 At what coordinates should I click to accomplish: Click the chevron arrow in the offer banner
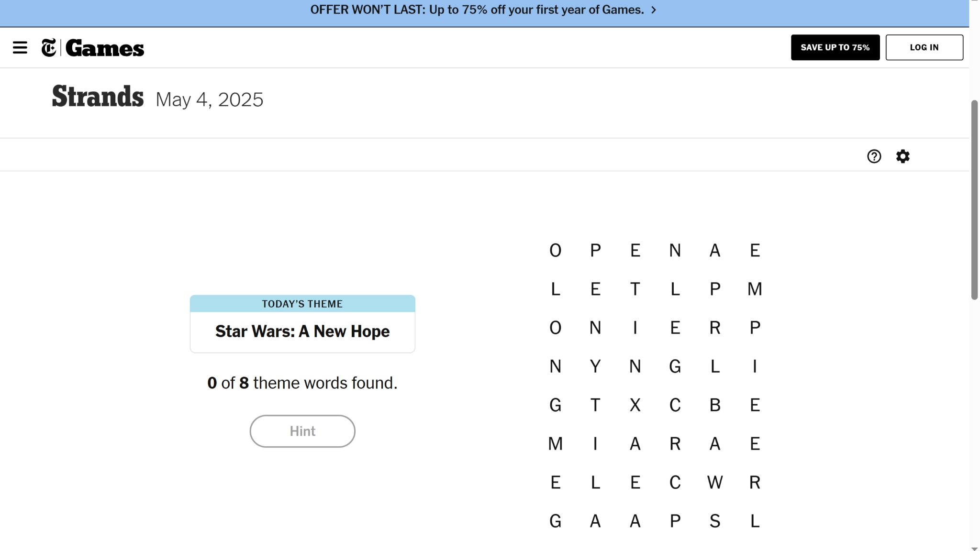pos(654,9)
